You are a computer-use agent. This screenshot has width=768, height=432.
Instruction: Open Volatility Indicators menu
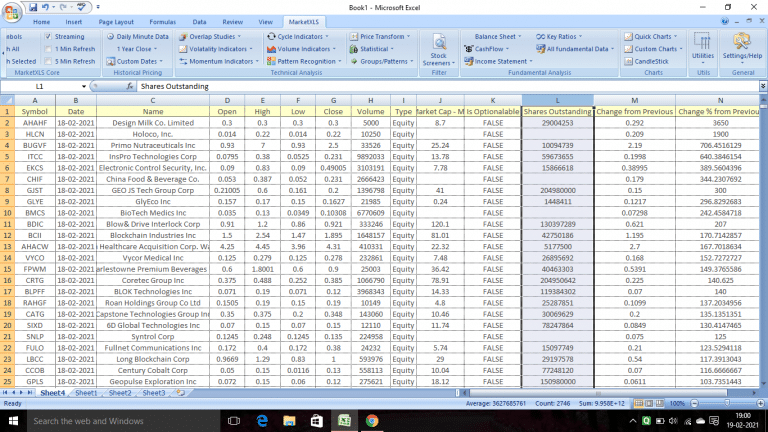pyautogui.click(x=216, y=49)
